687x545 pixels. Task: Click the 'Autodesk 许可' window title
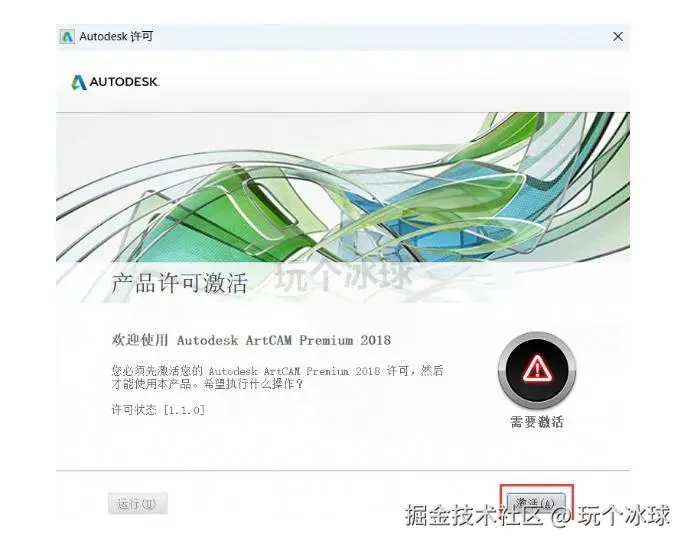(x=116, y=36)
